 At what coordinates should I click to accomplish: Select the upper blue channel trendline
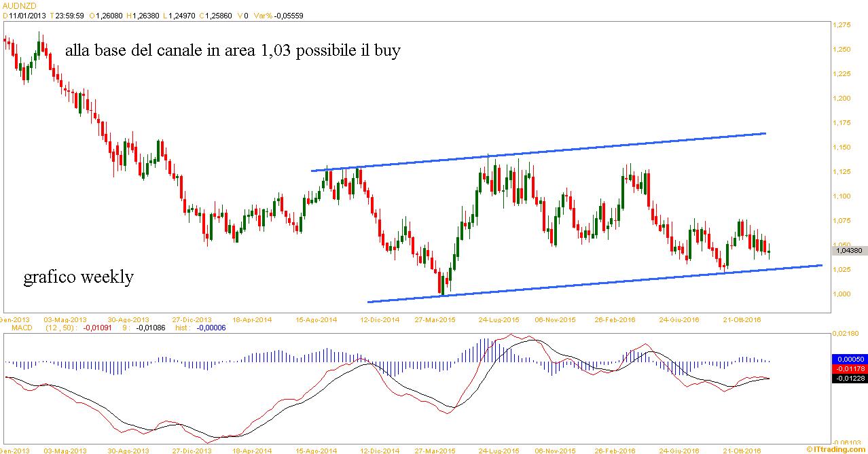click(x=538, y=152)
